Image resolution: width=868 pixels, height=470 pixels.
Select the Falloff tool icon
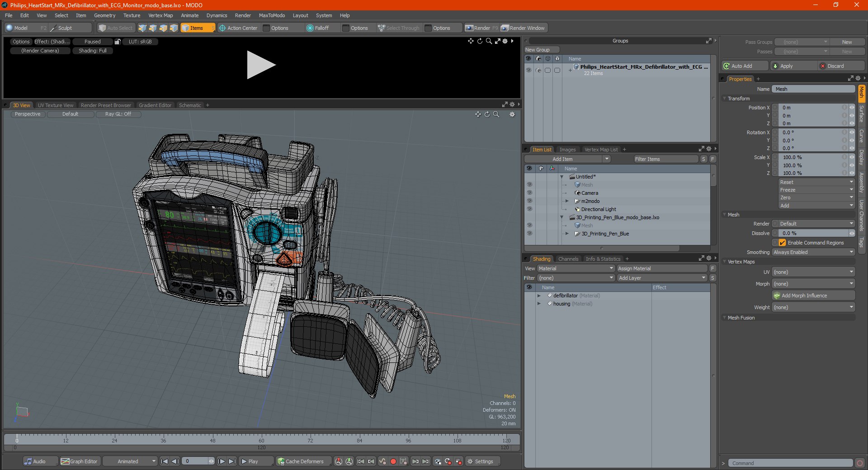tap(310, 28)
